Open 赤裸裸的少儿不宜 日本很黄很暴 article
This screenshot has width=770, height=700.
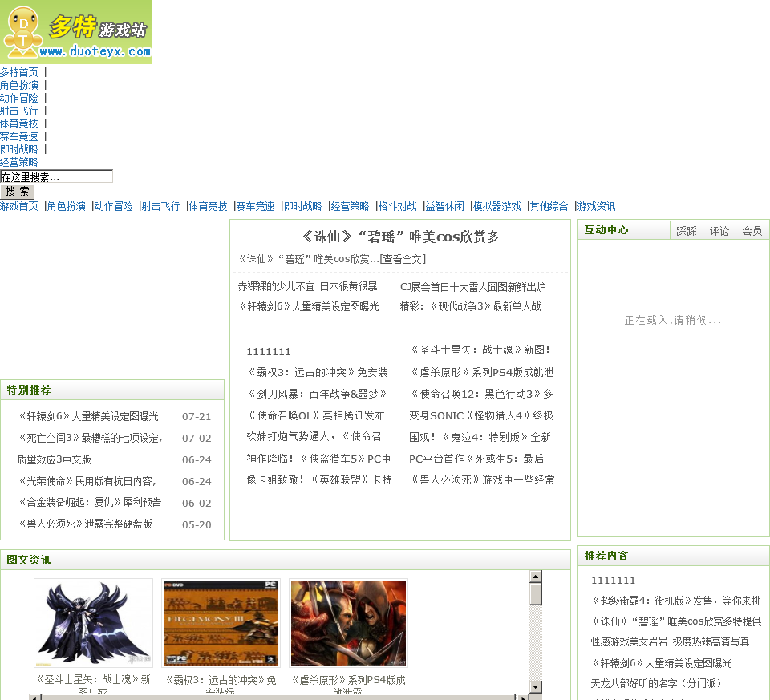(307, 287)
